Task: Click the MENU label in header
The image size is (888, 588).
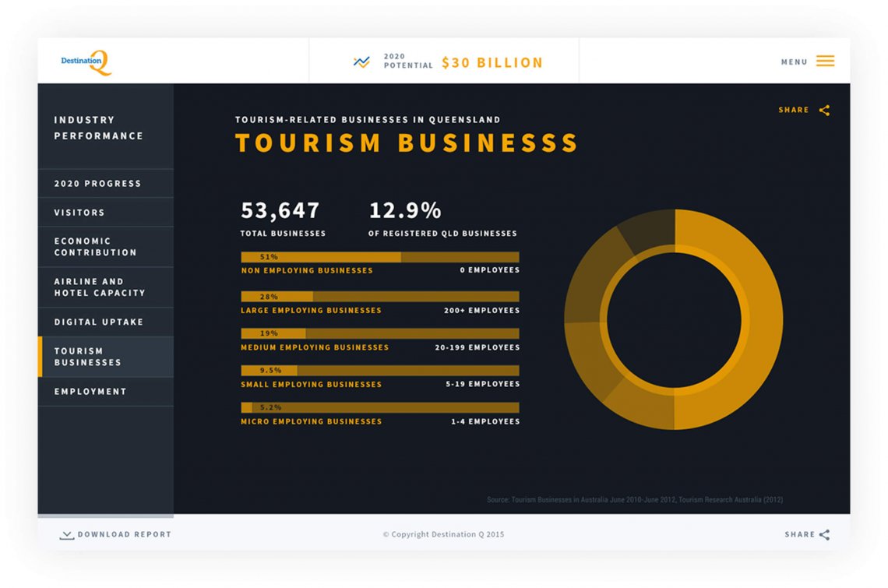Action: [794, 62]
